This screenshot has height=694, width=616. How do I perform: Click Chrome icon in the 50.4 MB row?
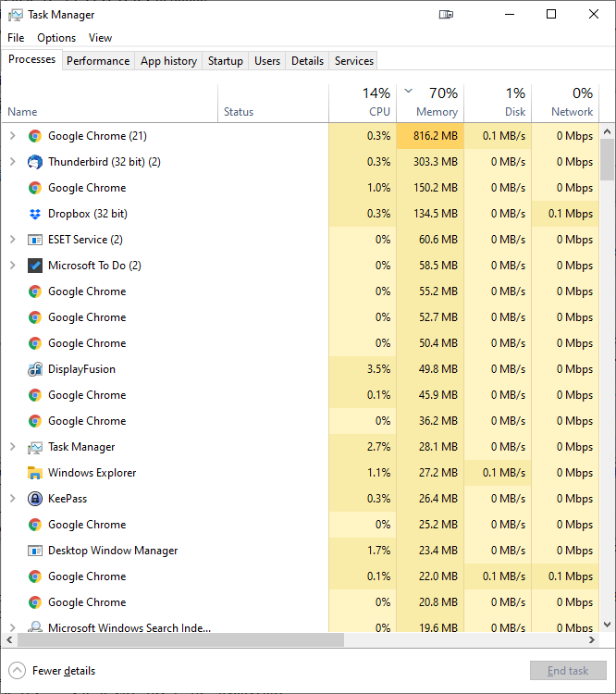pos(35,343)
